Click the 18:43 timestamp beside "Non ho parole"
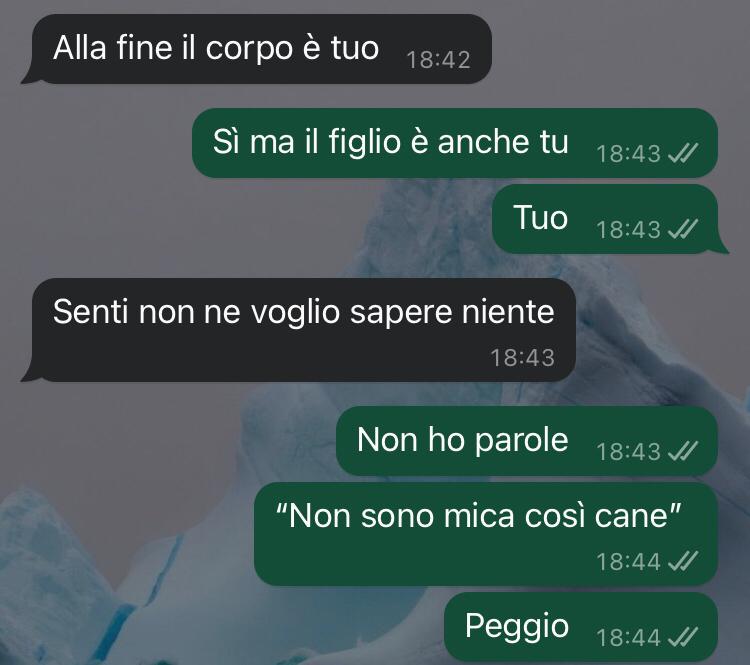Viewport: 750px width, 665px height. (628, 451)
